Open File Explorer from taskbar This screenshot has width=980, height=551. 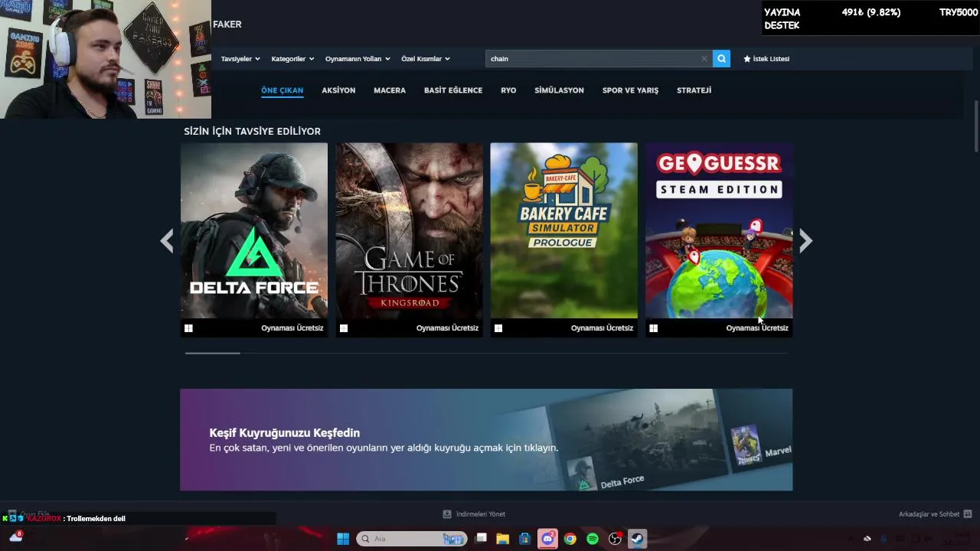(502, 539)
